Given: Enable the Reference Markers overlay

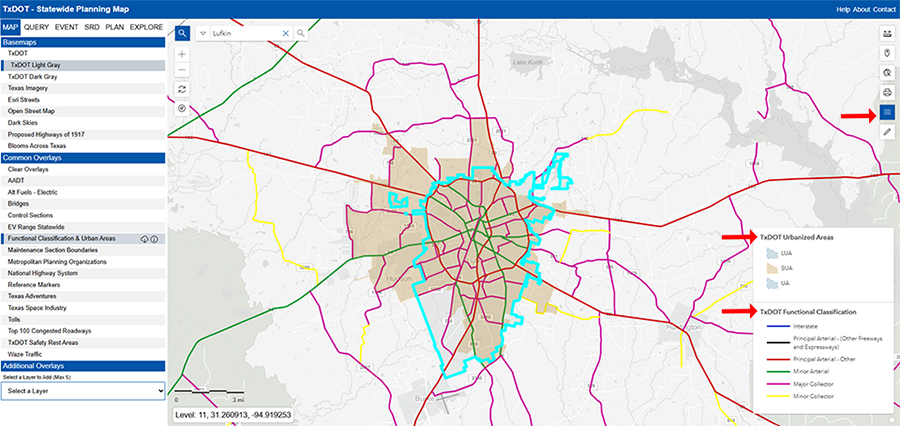Looking at the screenshot, I should point(83,285).
